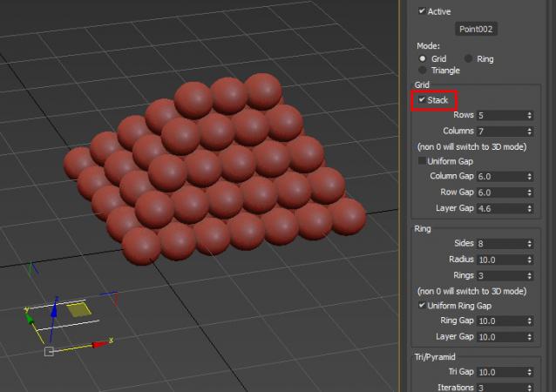Screen dimensions: 556x392
Task: Click the Tri Gap value field
Action: pyautogui.click(x=501, y=372)
